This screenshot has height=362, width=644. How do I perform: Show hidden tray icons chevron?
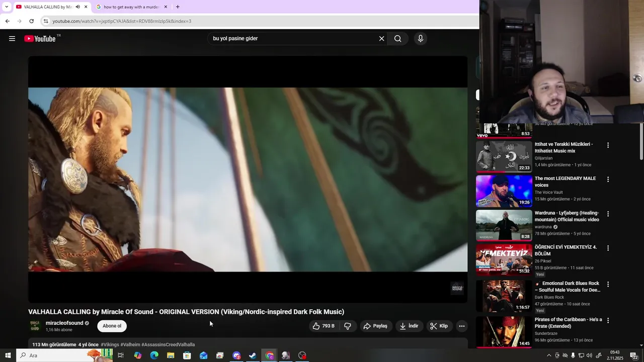click(x=549, y=355)
